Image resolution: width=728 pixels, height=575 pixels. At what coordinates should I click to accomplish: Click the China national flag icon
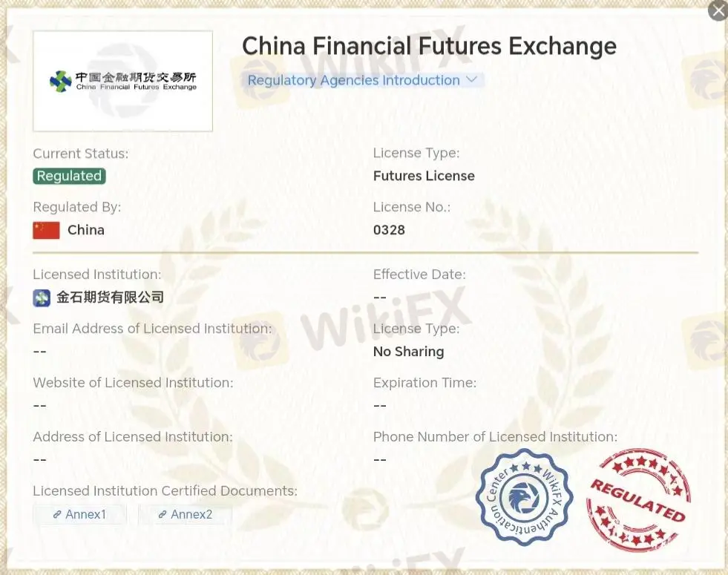click(x=46, y=230)
